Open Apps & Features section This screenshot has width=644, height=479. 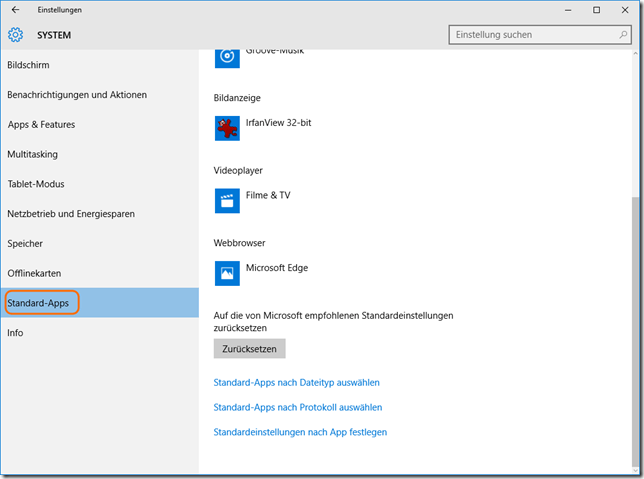[41, 125]
